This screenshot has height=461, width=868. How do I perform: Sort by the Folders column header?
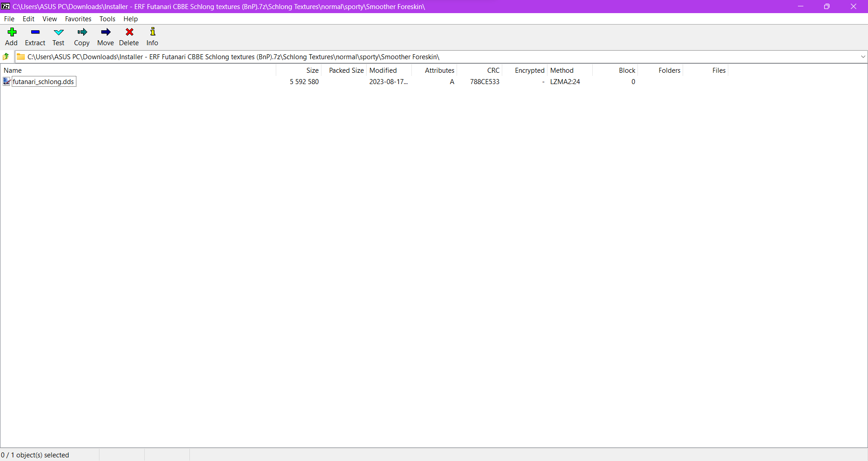coord(660,71)
